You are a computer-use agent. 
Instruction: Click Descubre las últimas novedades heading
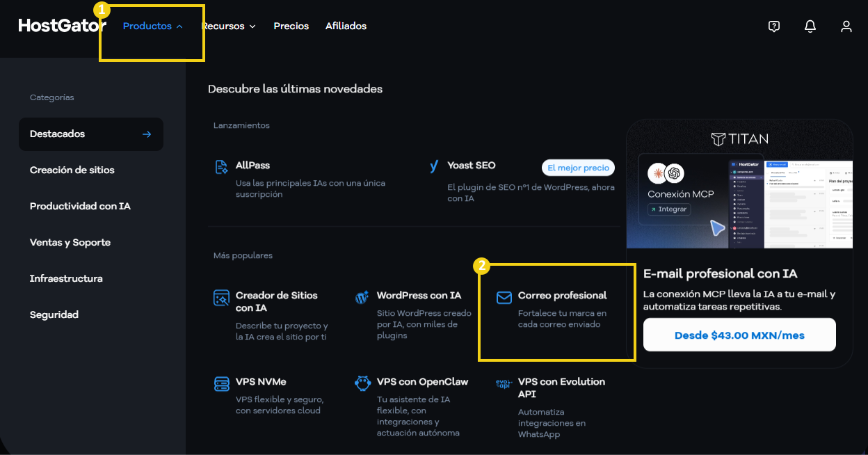295,89
